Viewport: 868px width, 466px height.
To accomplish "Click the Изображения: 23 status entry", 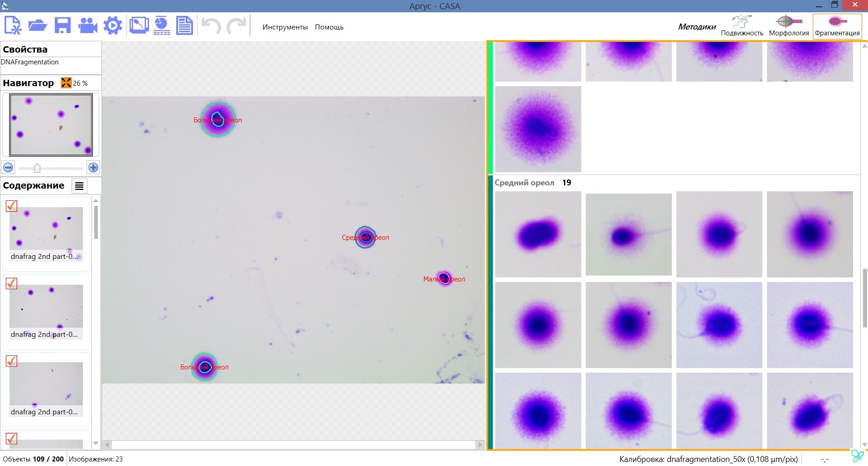I will [x=96, y=459].
